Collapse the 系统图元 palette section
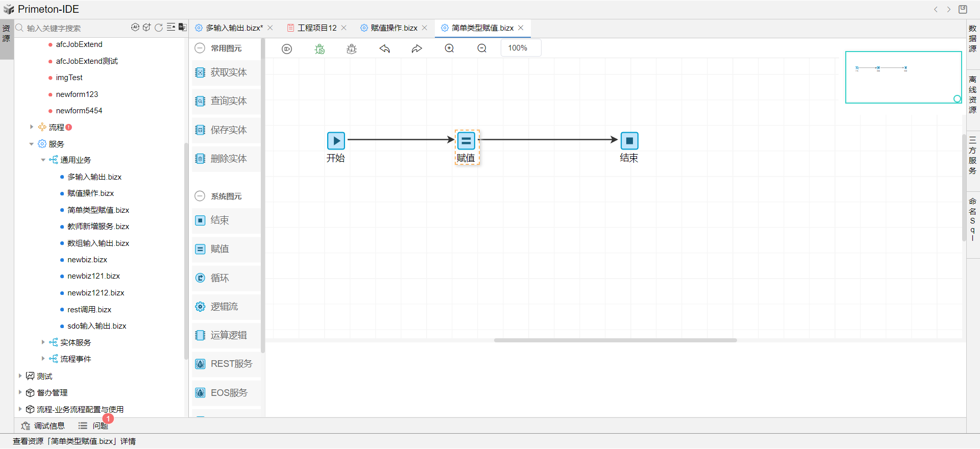This screenshot has width=980, height=449. 200,196
